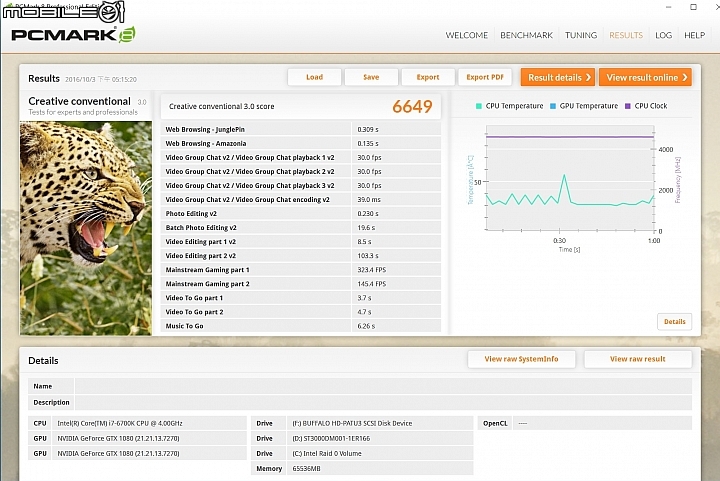Image resolution: width=720 pixels, height=481 pixels.
Task: Click the 65536MB memory value
Action: (306, 469)
